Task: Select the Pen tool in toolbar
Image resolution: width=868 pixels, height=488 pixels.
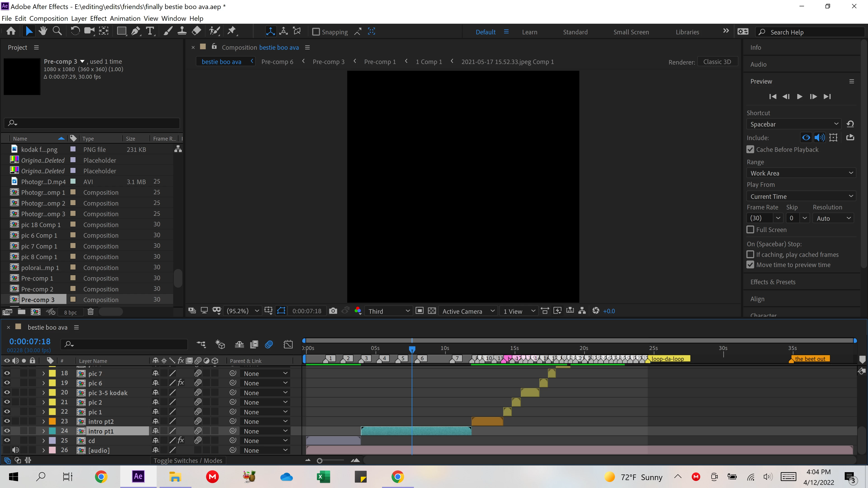Action: point(135,31)
